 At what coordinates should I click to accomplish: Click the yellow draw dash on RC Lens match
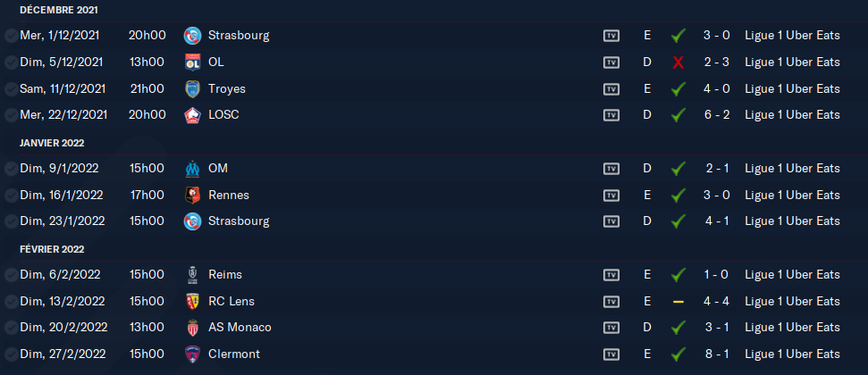click(x=678, y=302)
